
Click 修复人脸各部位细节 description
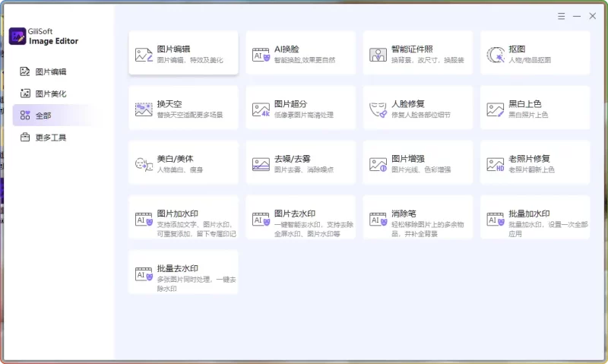421,115
